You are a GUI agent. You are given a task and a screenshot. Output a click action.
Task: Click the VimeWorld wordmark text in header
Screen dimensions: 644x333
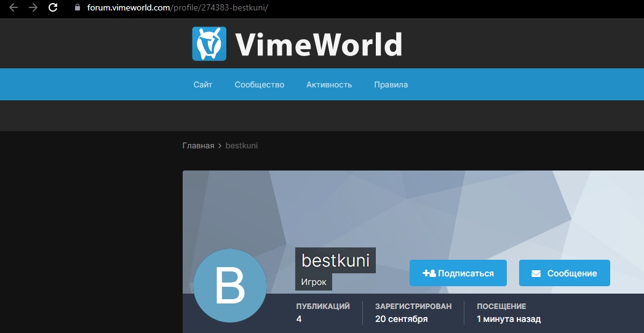click(x=319, y=44)
